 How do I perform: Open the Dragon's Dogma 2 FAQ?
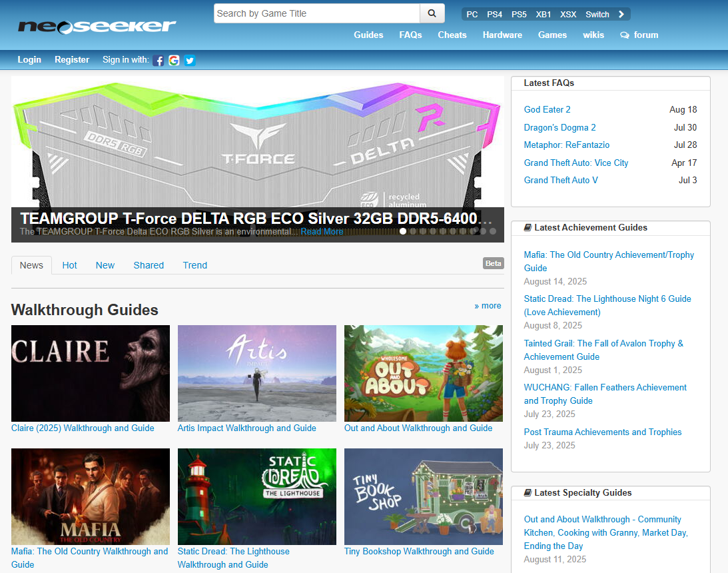coord(559,127)
